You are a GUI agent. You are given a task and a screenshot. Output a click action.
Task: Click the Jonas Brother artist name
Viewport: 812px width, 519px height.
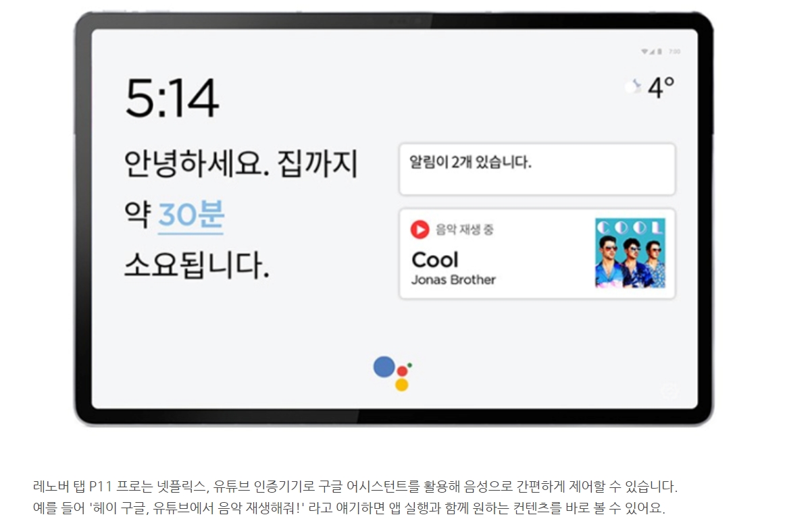453,279
